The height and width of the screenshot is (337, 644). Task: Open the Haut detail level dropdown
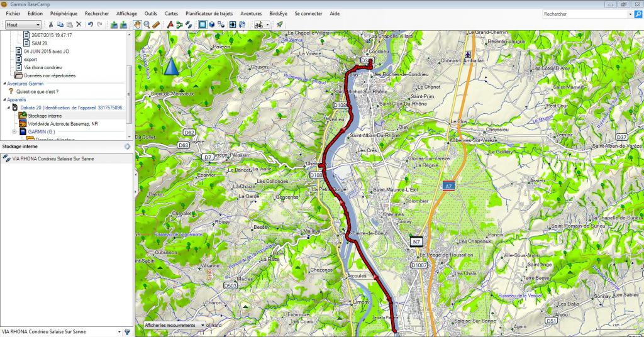coord(23,25)
